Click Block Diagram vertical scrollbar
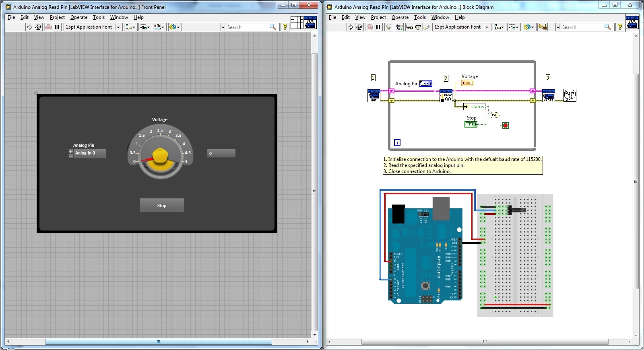This screenshot has width=644, height=350. 636,181
